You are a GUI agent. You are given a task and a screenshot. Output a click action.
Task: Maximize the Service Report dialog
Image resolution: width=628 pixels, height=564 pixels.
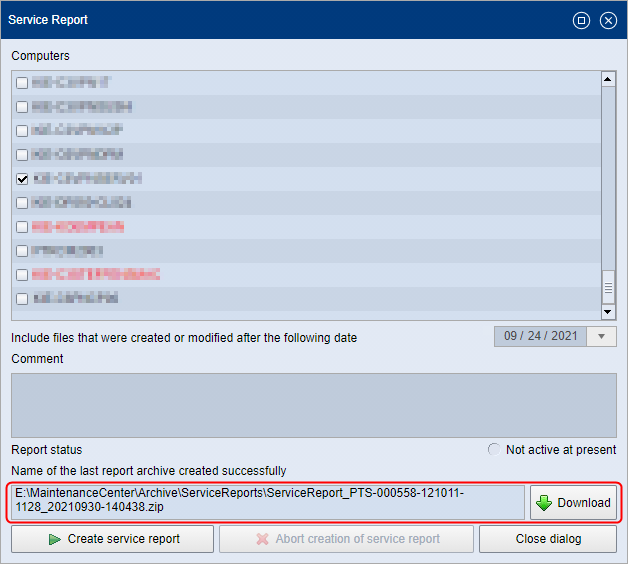(x=581, y=20)
